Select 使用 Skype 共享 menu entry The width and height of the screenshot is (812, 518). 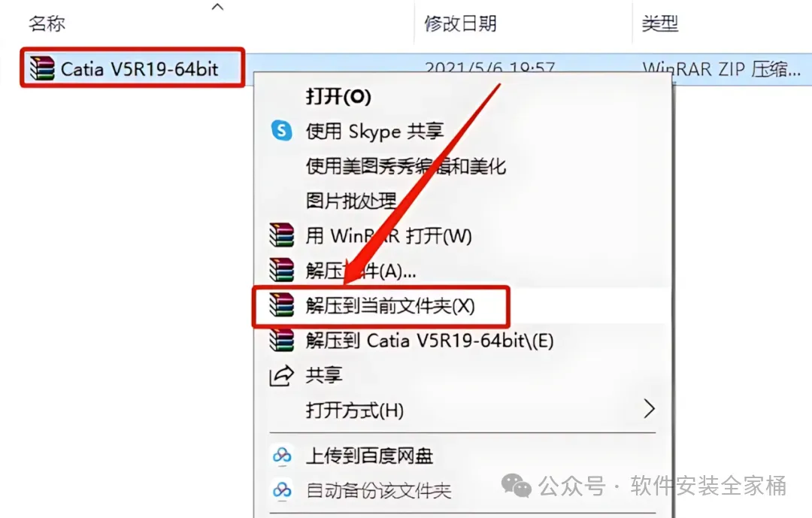tap(375, 131)
